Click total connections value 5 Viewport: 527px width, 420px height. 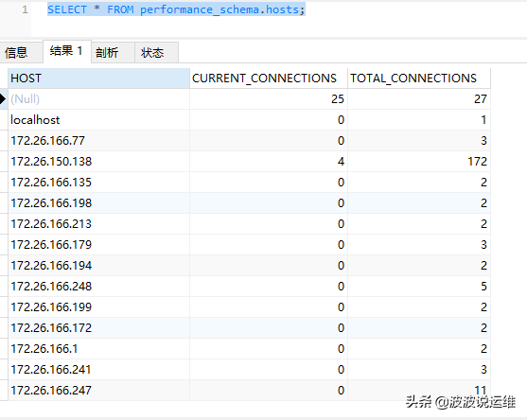pos(419,287)
